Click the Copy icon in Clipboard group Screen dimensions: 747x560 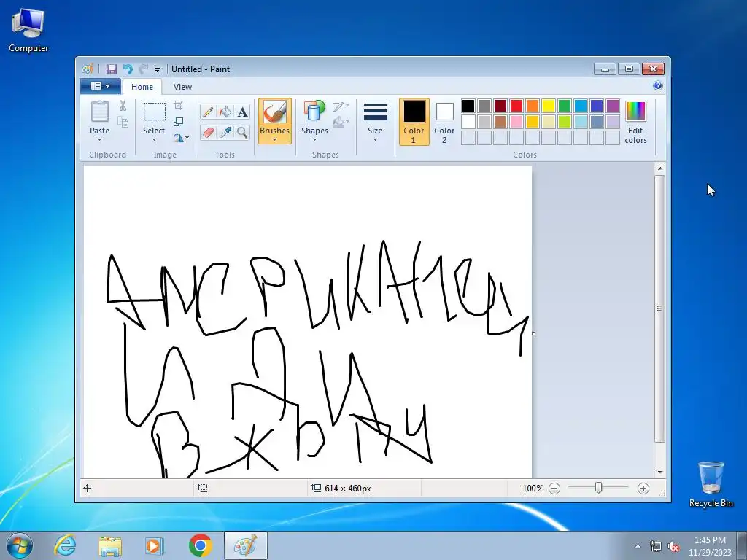coord(123,122)
